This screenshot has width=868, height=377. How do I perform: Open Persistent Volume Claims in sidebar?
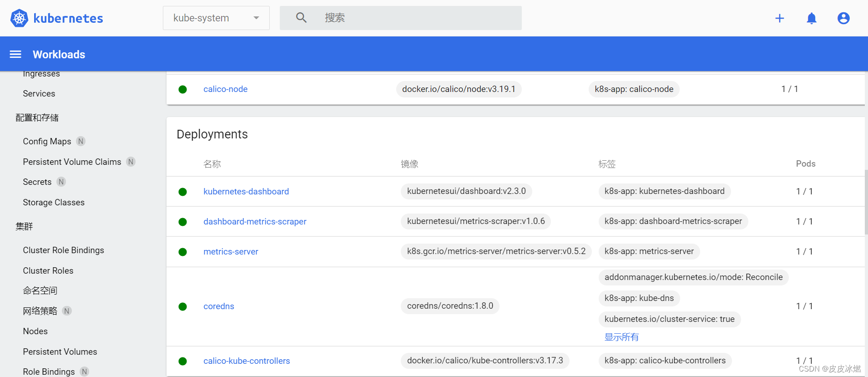(72, 162)
